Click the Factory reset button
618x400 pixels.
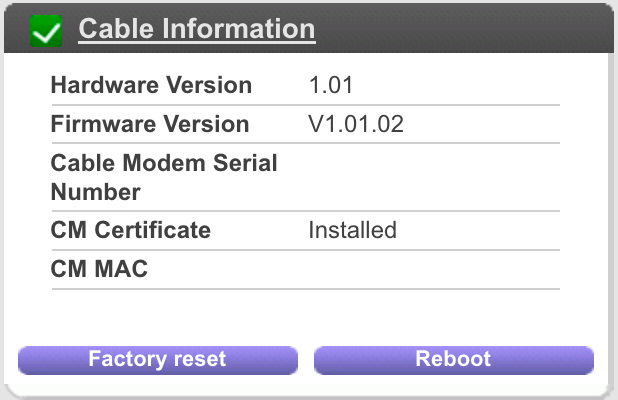pos(158,360)
